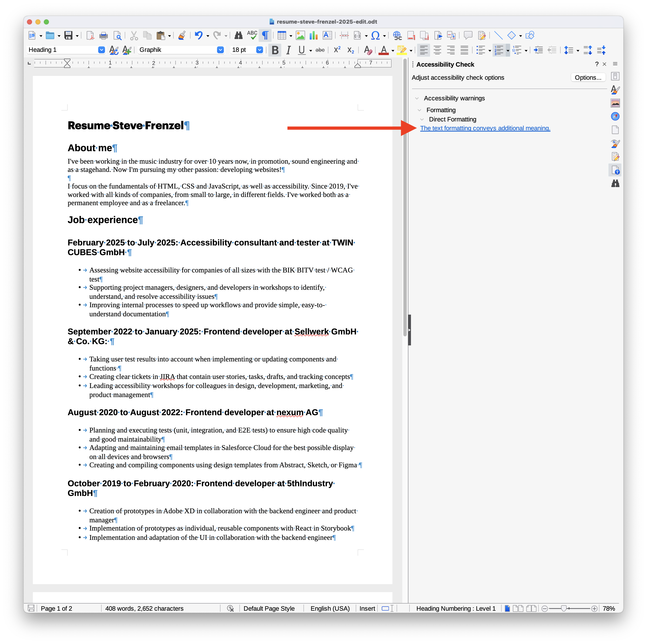Click the Clone Formatting paintbrush icon
This screenshot has width=647, height=644.
182,35
